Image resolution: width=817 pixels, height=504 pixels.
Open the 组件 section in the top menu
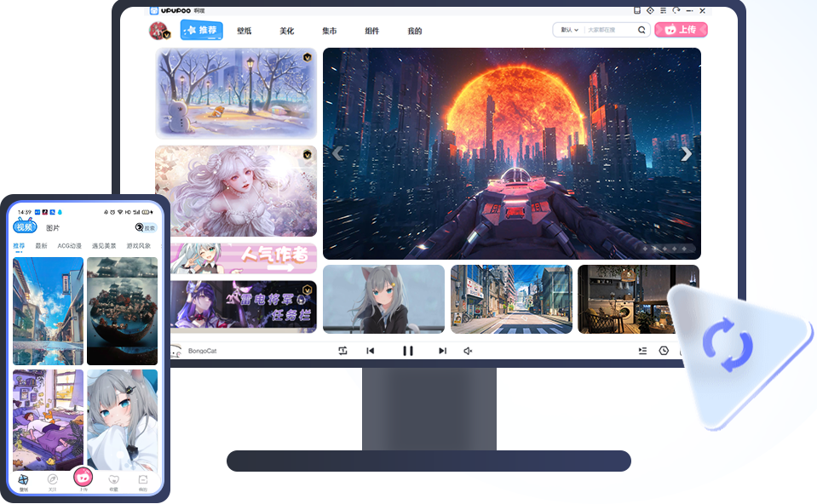(x=371, y=30)
